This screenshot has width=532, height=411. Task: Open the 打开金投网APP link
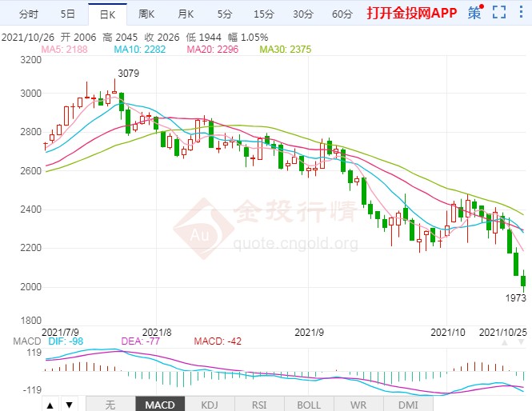(x=411, y=14)
